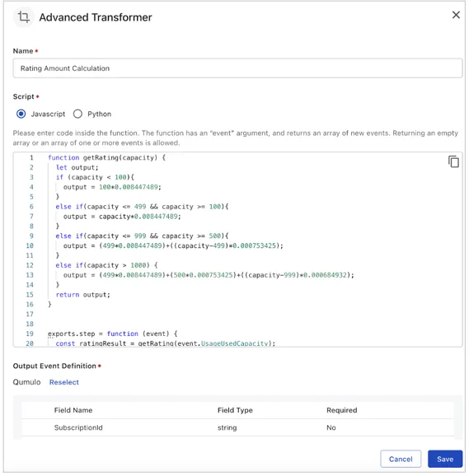Screen dimensions: 469x476
Task: Click 'const ratingResult' code line
Action: (166, 343)
